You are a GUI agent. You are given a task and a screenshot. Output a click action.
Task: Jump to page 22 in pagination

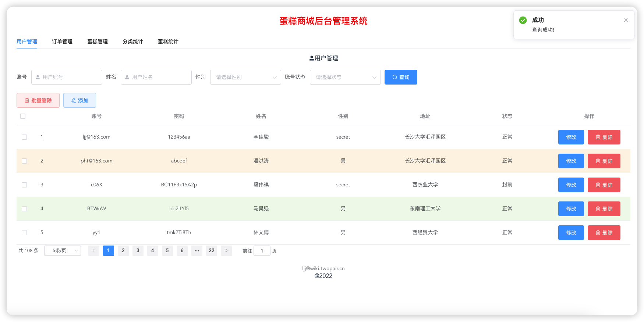tap(211, 251)
